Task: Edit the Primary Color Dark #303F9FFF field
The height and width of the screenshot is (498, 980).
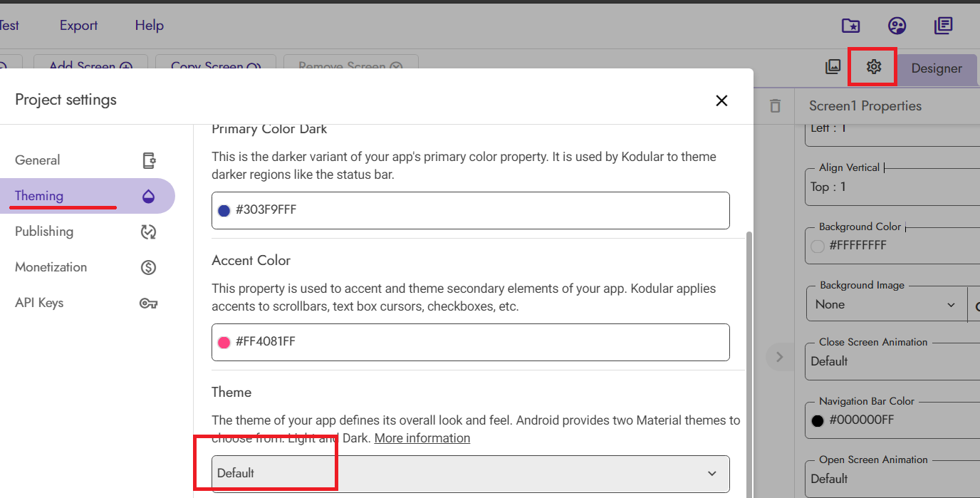Action: [471, 210]
